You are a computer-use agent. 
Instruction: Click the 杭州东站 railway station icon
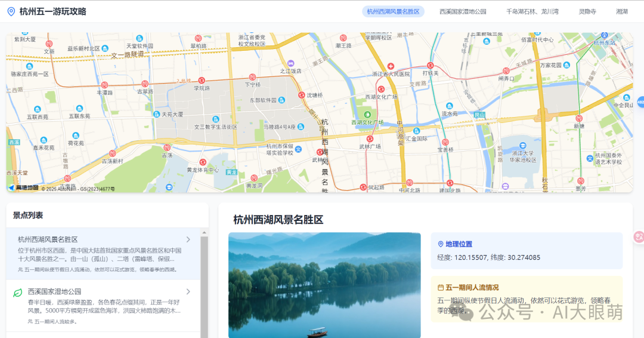(x=604, y=35)
